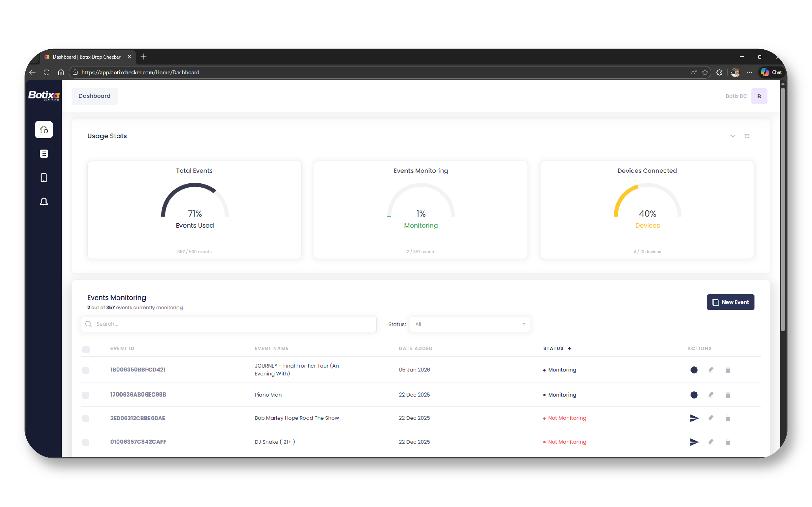Start monitoring Bob Marley Hope Road event
This screenshot has width=812, height=507.
coord(694,418)
